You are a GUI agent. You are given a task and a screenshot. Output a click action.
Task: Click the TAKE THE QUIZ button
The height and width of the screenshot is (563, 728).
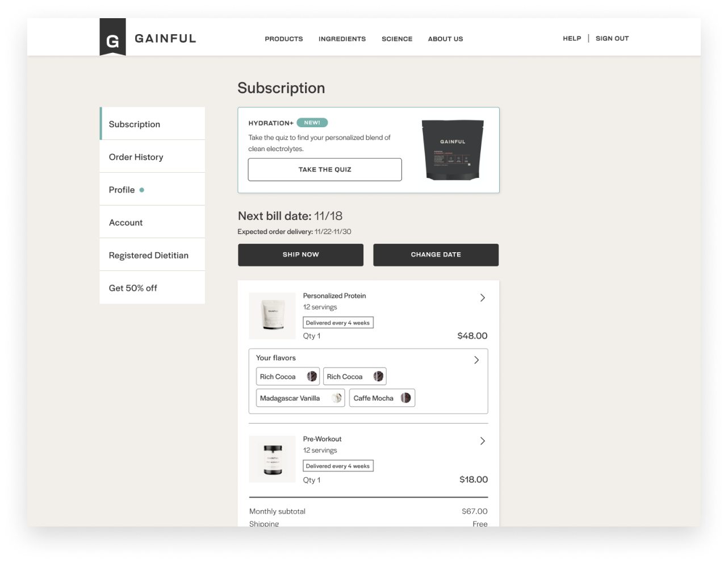(325, 170)
